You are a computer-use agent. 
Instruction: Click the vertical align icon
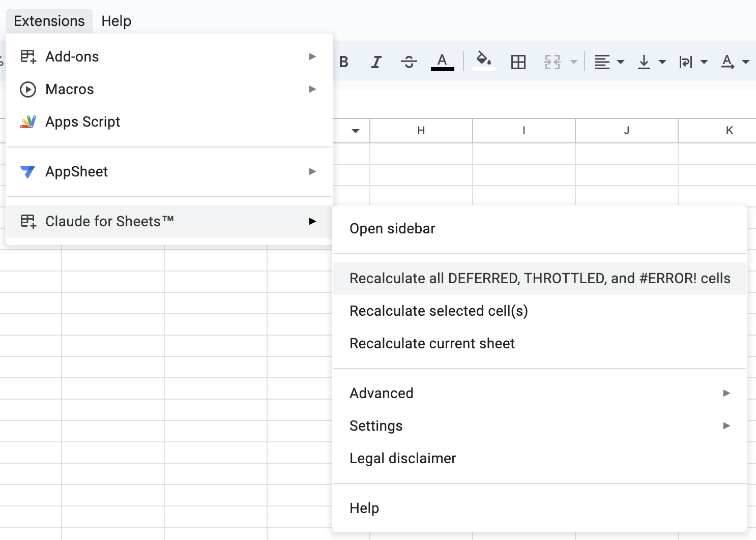644,62
